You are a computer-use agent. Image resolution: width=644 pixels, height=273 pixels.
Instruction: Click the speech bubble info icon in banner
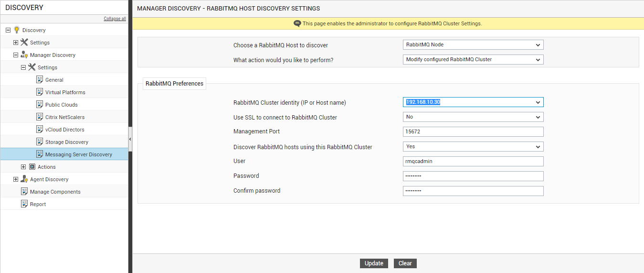pyautogui.click(x=297, y=23)
